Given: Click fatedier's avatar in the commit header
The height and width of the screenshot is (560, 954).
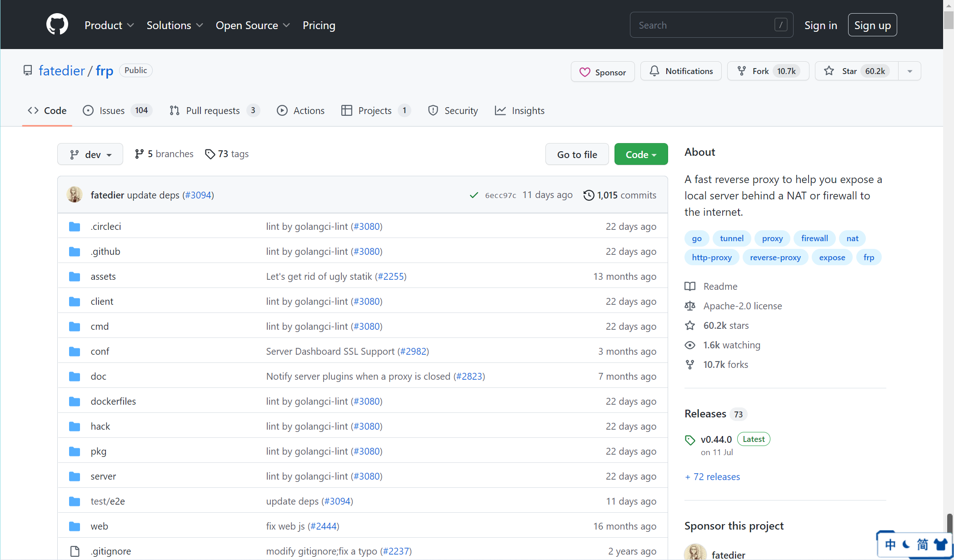Looking at the screenshot, I should pos(75,194).
